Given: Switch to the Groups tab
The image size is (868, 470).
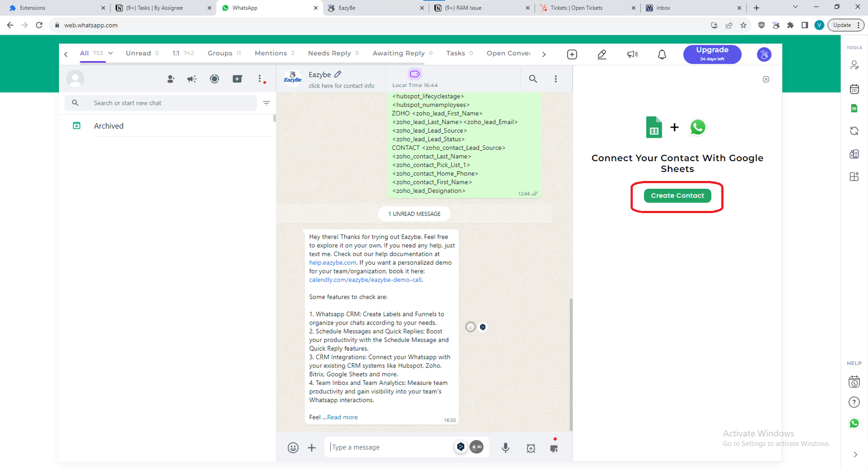Looking at the screenshot, I should click(224, 53).
